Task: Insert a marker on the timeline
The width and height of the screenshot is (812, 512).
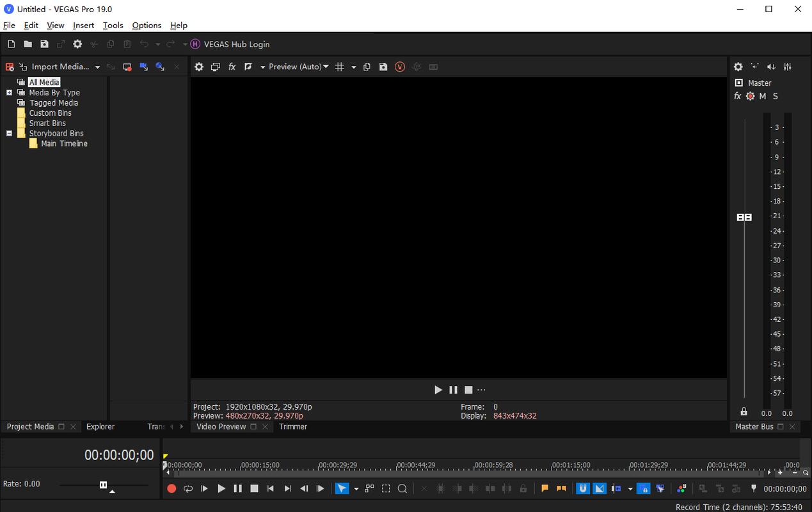Action: click(x=545, y=488)
